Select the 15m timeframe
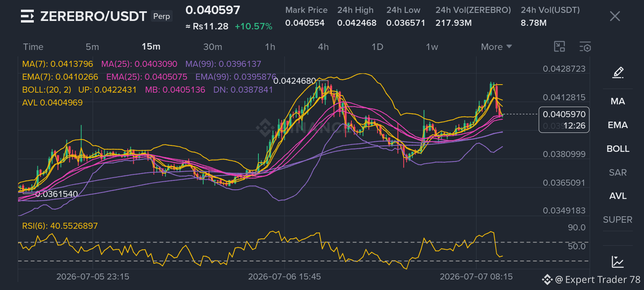 click(x=151, y=47)
